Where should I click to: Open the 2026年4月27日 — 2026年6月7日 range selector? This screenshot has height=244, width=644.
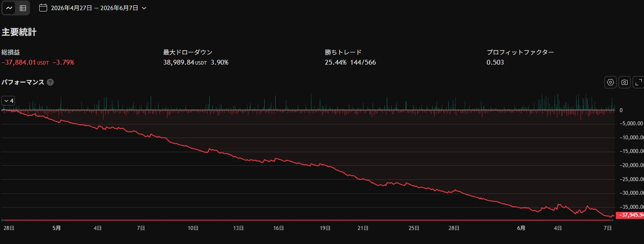tap(94, 8)
